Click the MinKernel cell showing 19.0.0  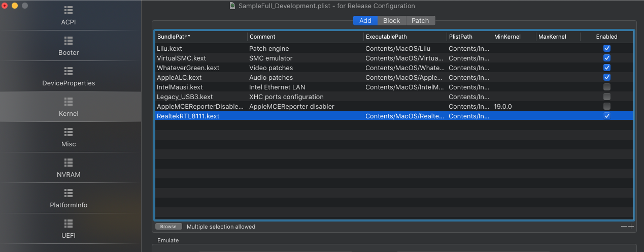[x=513, y=106]
